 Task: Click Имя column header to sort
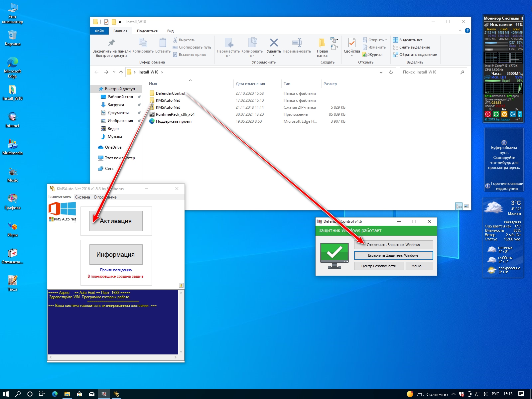(x=153, y=84)
